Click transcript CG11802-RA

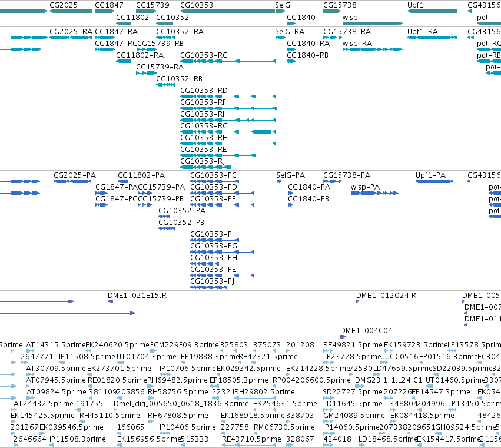[140, 55]
